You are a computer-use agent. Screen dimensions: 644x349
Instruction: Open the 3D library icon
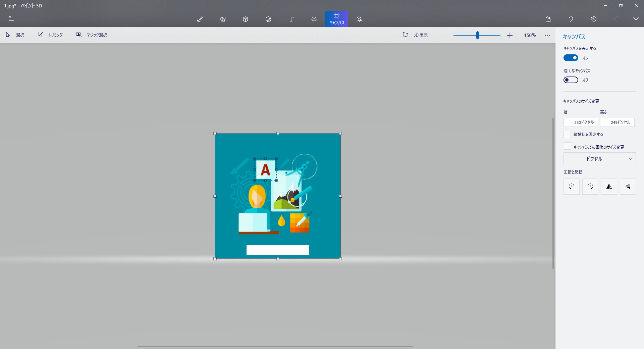(360, 19)
